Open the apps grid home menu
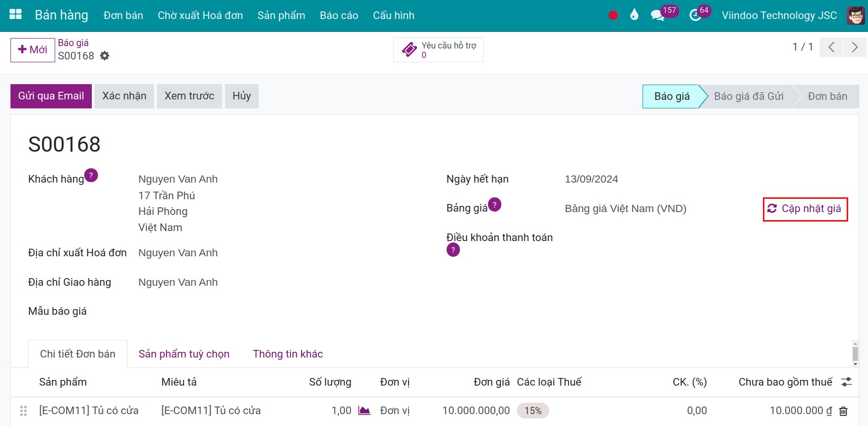Image resolution: width=868 pixels, height=426 pixels. tap(16, 15)
